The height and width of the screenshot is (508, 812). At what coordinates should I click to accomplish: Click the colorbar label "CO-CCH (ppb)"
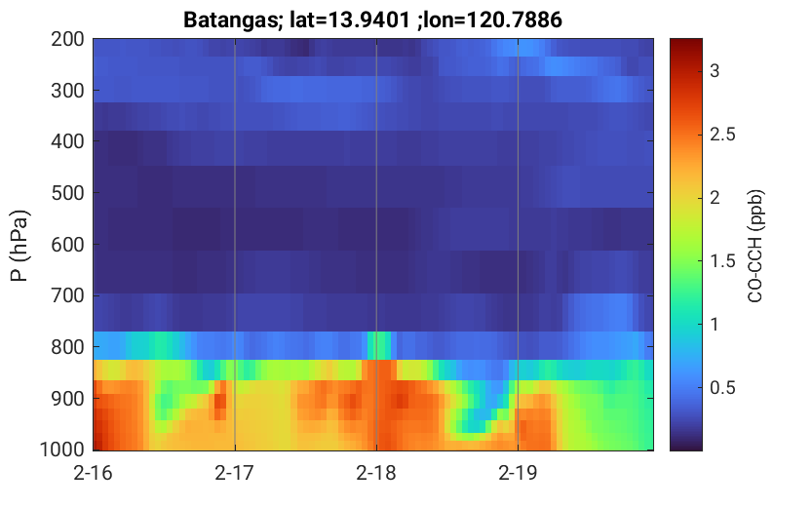pyautogui.click(x=755, y=246)
